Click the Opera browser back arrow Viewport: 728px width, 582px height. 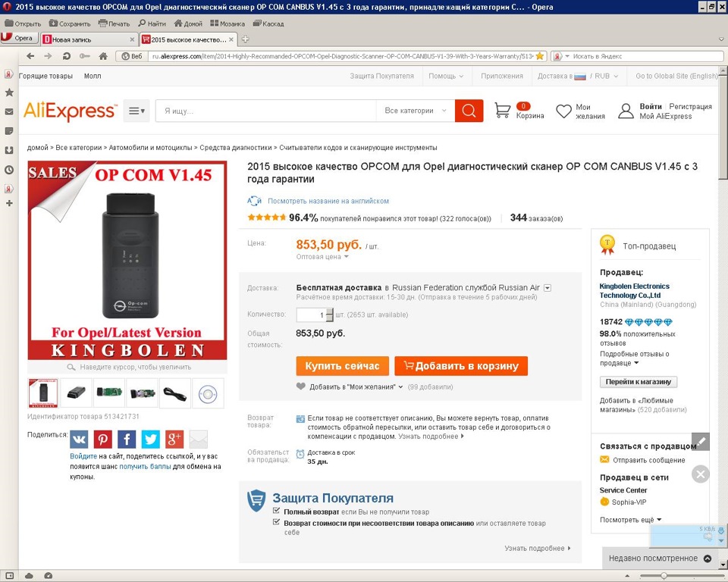coord(30,56)
